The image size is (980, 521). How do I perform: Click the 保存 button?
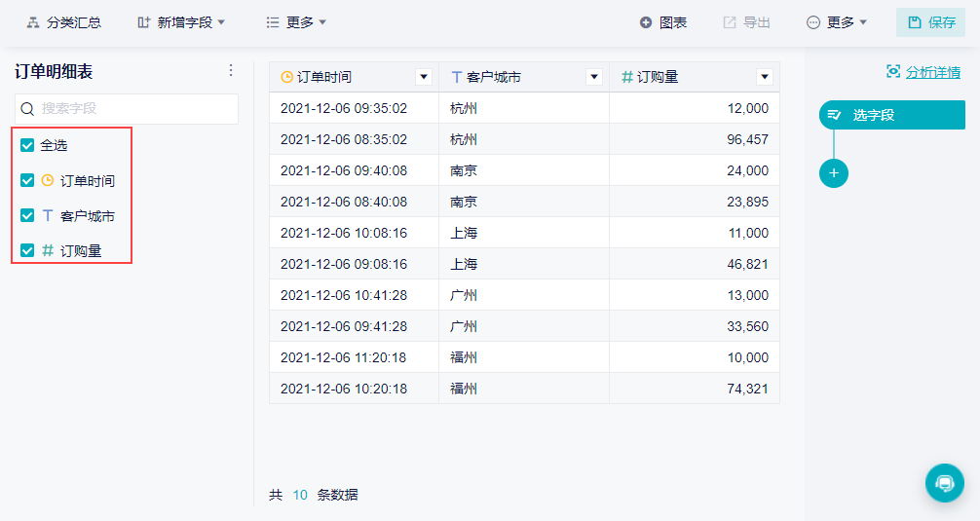931,22
